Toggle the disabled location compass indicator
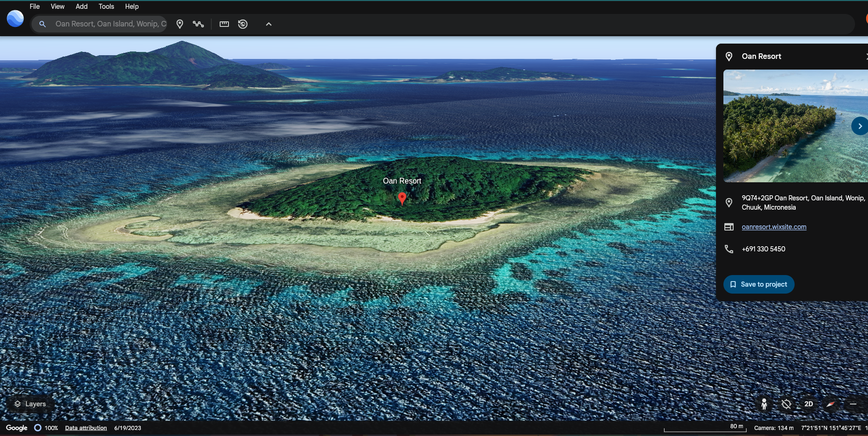The image size is (868, 436). tap(786, 404)
